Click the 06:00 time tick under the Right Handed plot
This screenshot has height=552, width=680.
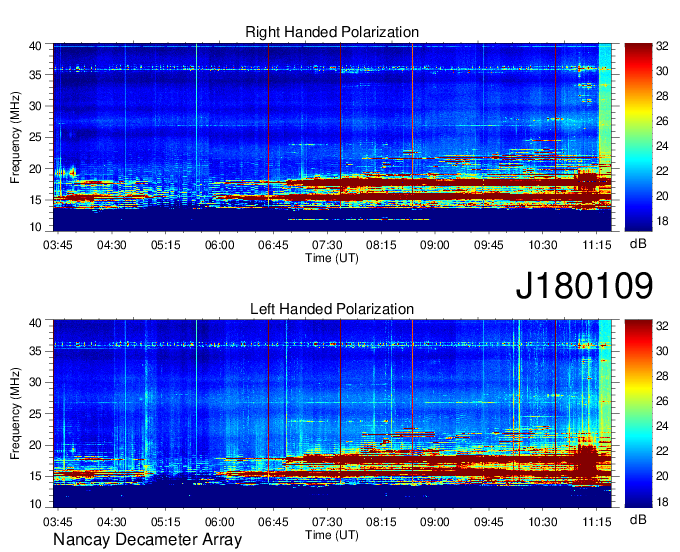219,245
